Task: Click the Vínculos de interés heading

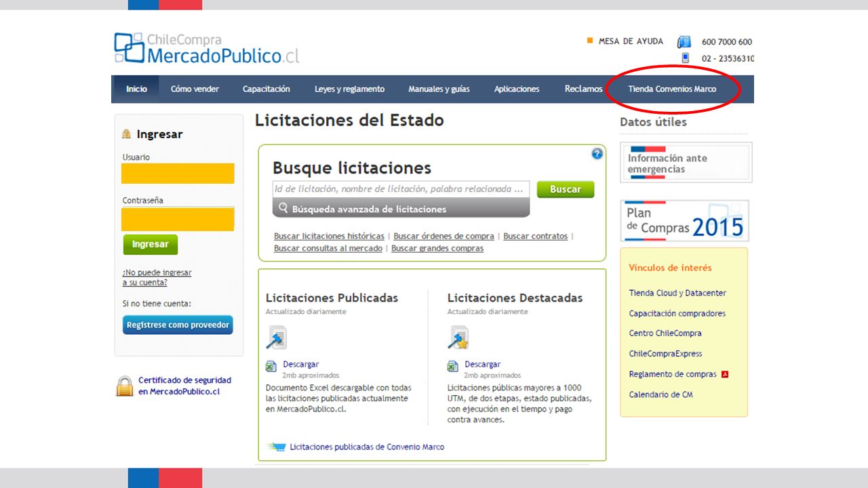Action: [670, 268]
